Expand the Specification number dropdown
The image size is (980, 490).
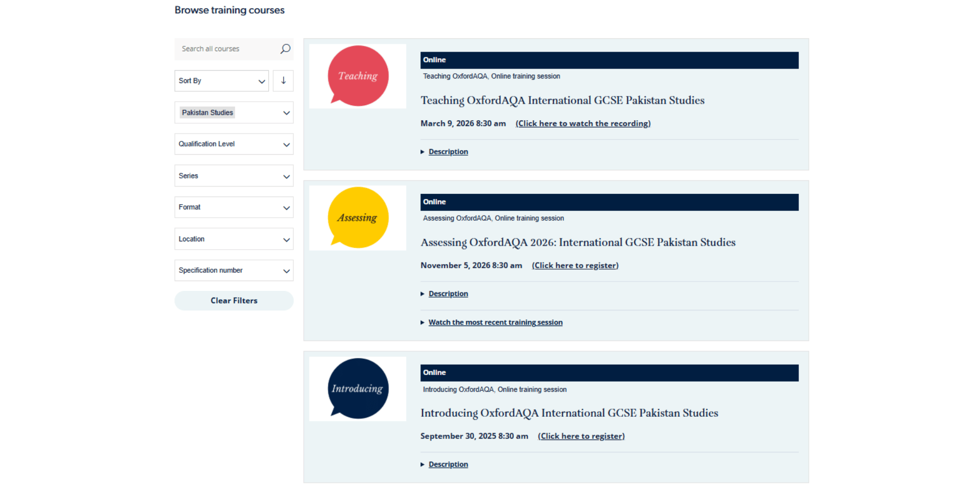pos(234,270)
